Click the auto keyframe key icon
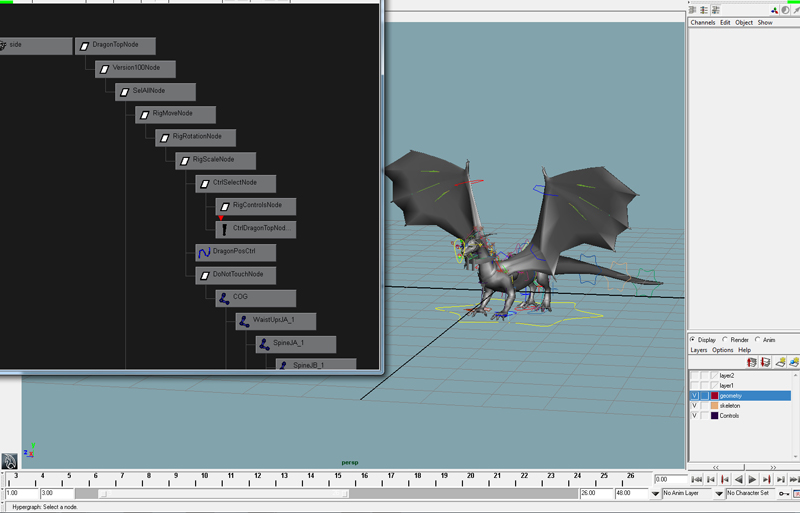 [784, 494]
